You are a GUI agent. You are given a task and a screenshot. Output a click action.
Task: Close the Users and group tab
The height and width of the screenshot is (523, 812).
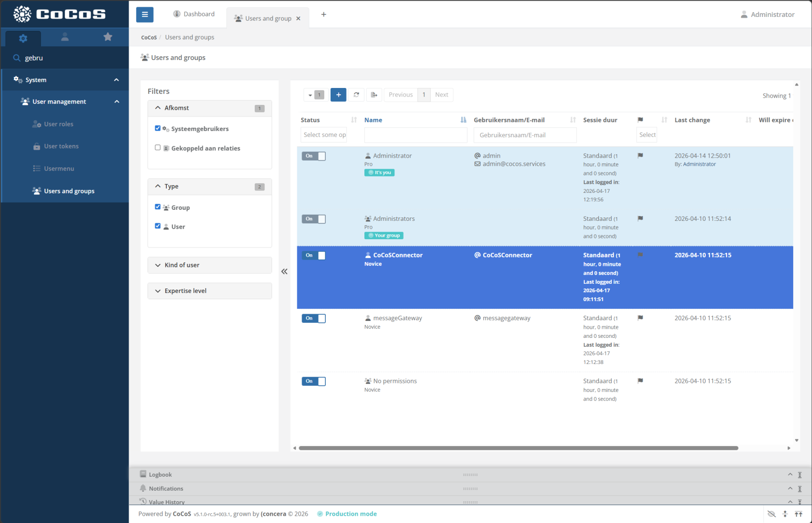click(298, 18)
